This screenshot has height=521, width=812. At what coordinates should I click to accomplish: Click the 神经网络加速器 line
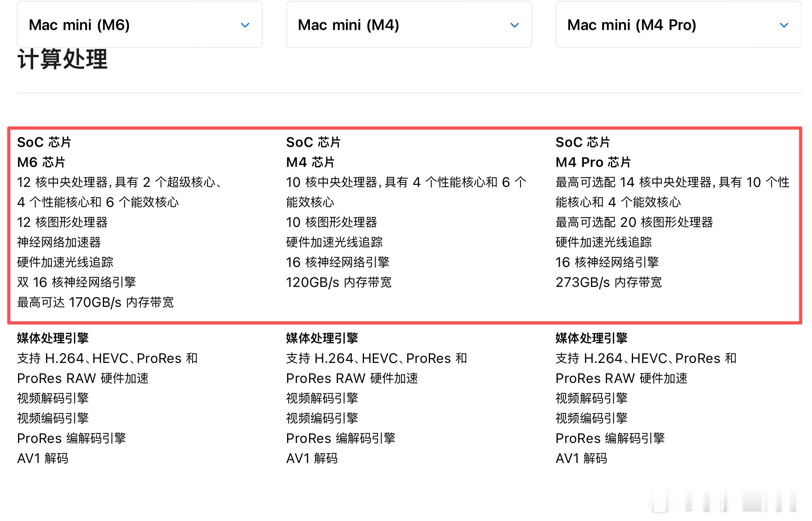point(59,242)
